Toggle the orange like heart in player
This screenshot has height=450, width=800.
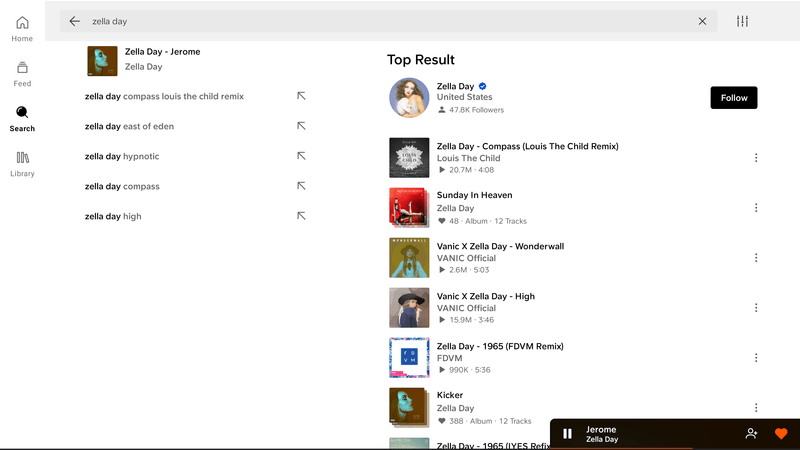pos(781,434)
